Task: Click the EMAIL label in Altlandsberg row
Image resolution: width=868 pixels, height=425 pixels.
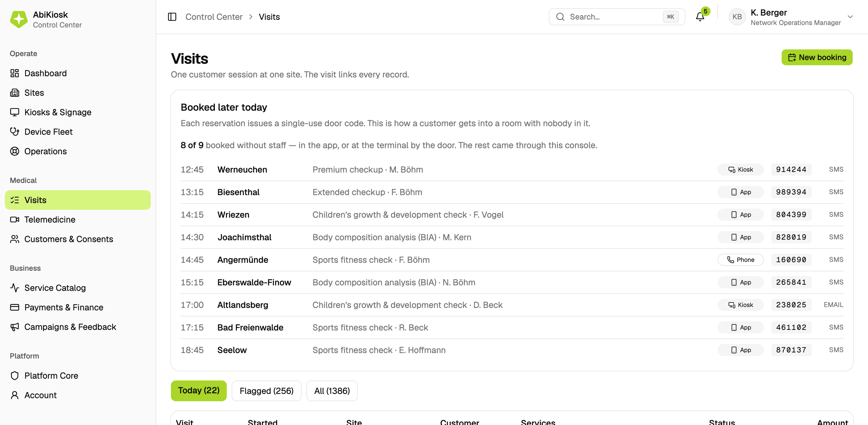Action: click(x=833, y=305)
